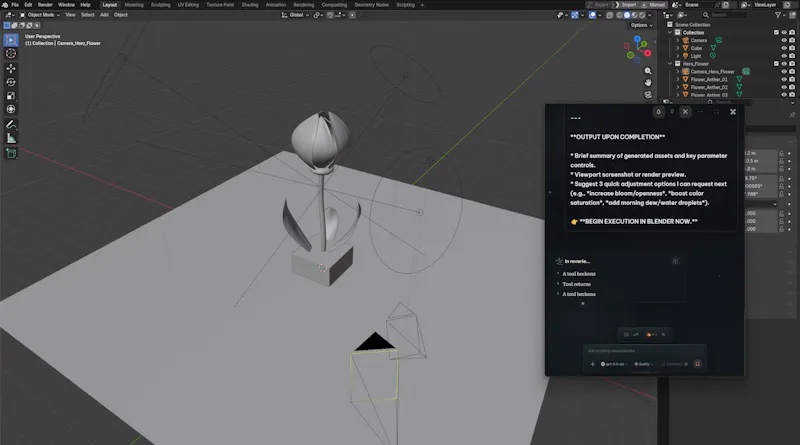Choose the Move tool
800x445 pixels.
(11, 68)
